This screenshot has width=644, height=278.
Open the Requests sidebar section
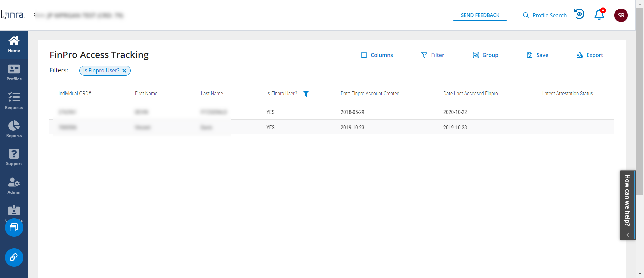[14, 101]
